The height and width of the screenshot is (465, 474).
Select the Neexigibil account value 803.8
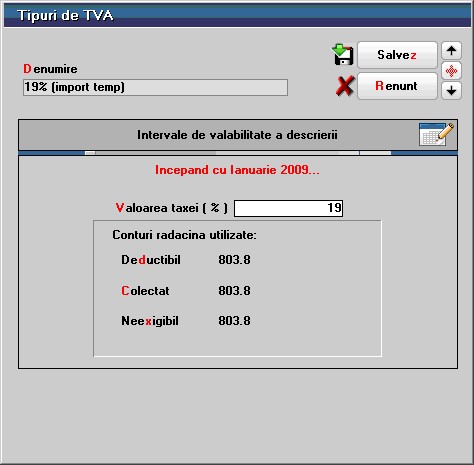pos(234,321)
